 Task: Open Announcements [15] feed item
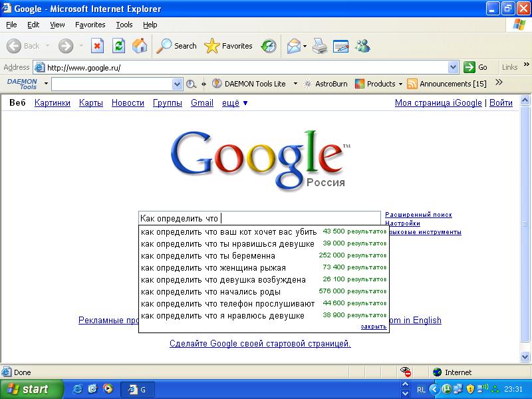tap(446, 84)
